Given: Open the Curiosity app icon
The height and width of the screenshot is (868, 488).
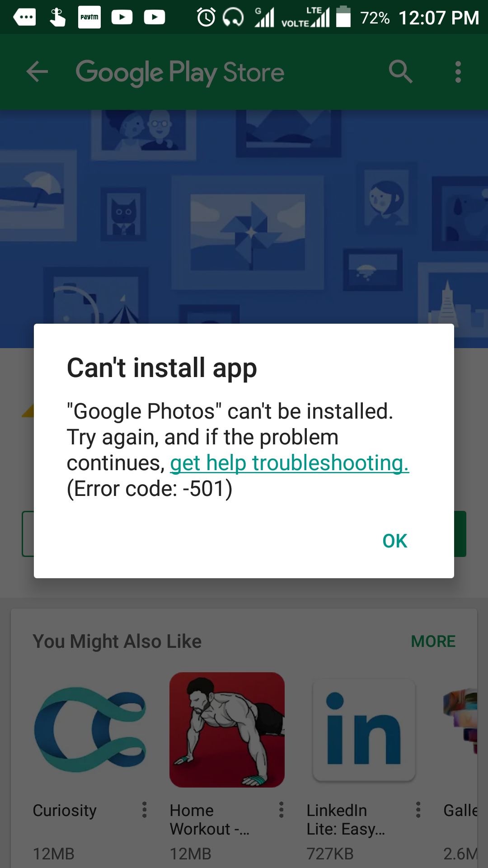Looking at the screenshot, I should (x=90, y=730).
